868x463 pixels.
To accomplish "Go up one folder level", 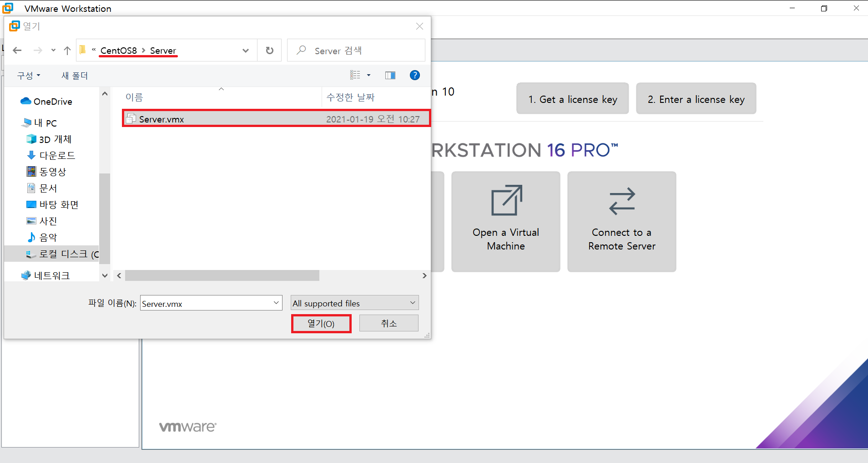I will [x=67, y=51].
